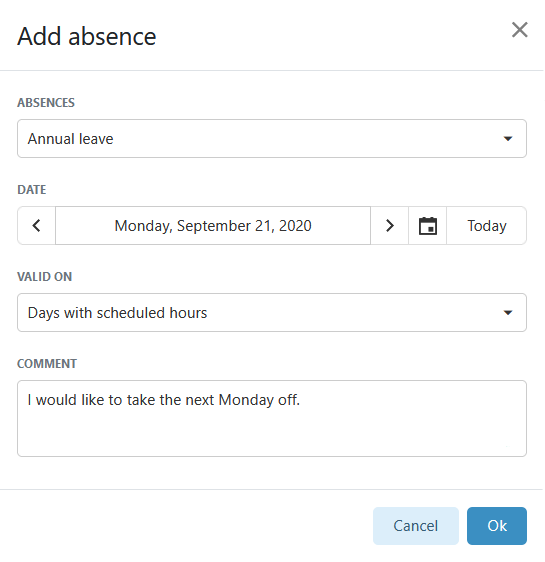Click the VALID ON field label
The width and height of the screenshot is (545, 562).
pos(45,277)
